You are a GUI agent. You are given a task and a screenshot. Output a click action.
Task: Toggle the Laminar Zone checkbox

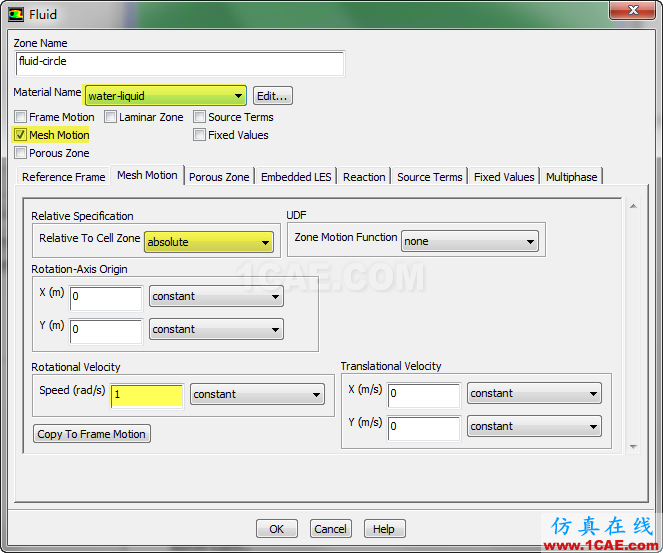[110, 117]
